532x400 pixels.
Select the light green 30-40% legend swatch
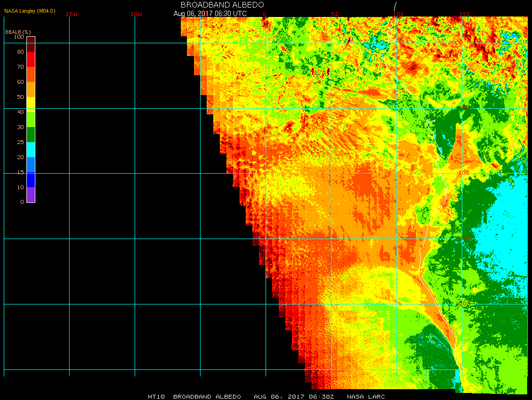pyautogui.click(x=31, y=120)
